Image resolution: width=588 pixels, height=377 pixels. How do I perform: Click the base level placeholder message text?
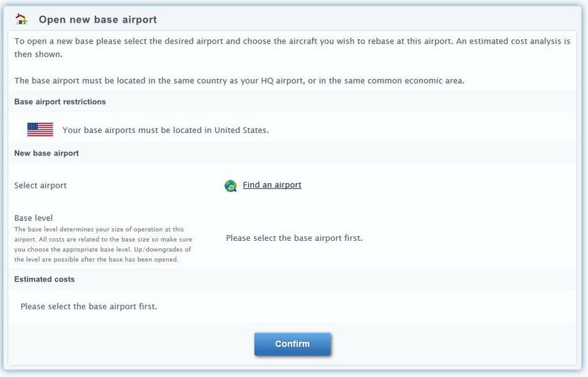pos(294,238)
